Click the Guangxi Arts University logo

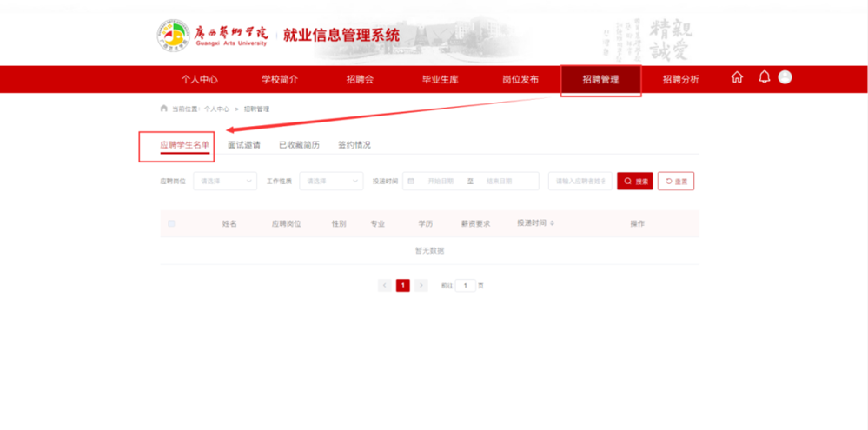point(173,36)
